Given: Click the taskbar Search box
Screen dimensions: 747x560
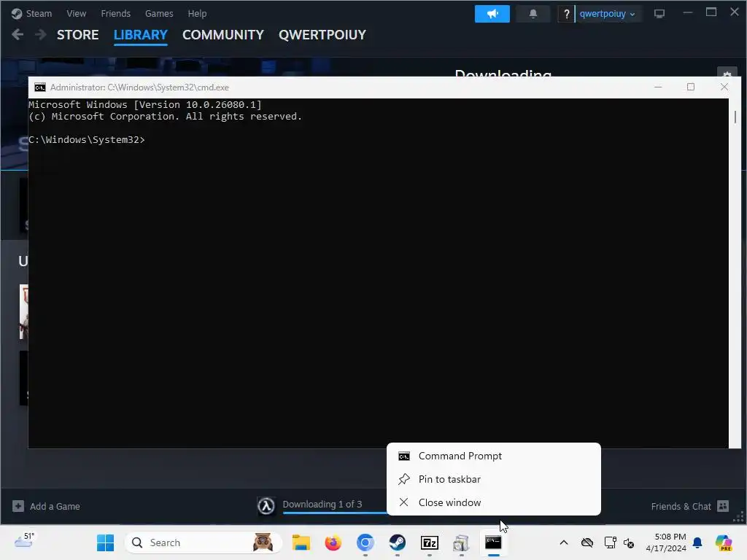Looking at the screenshot, I should pyautogui.click(x=204, y=542).
